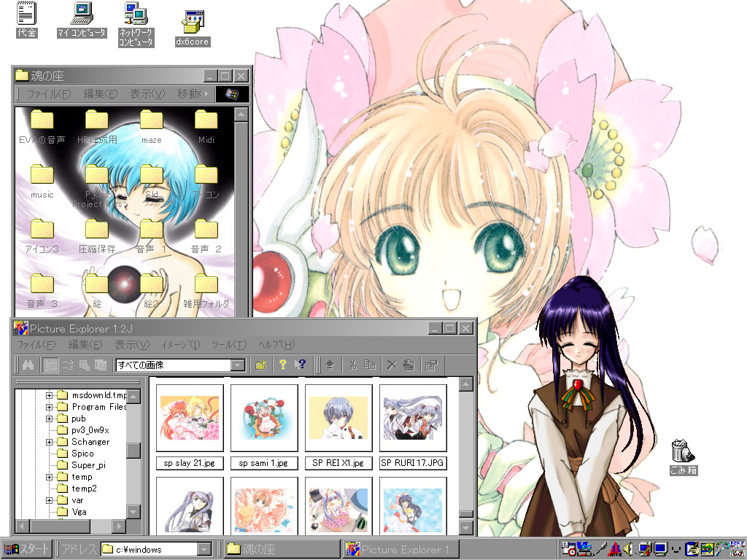Open the 表示 menu in 魂の座 window

pyautogui.click(x=147, y=94)
